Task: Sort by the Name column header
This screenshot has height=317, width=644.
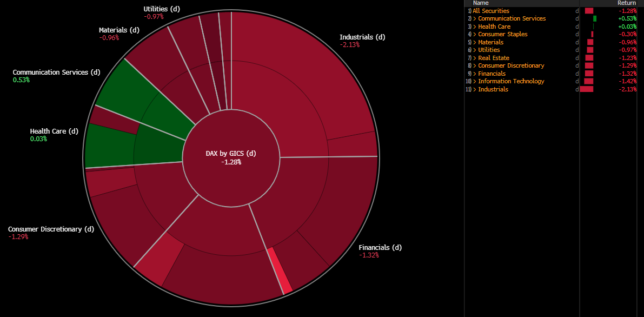Action: (481, 3)
